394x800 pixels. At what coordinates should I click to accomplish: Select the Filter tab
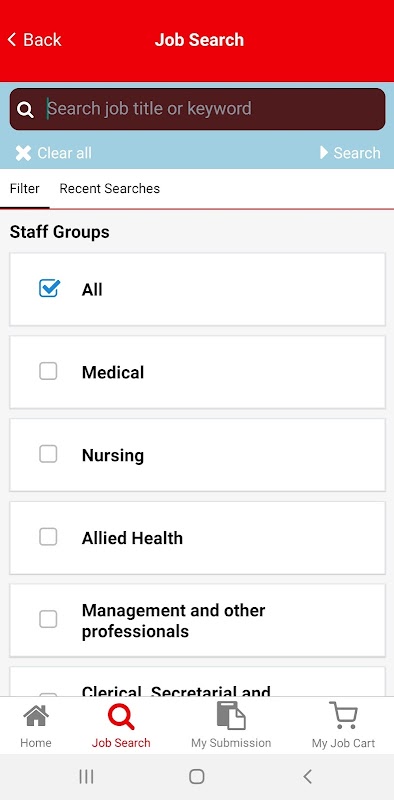pos(24,188)
